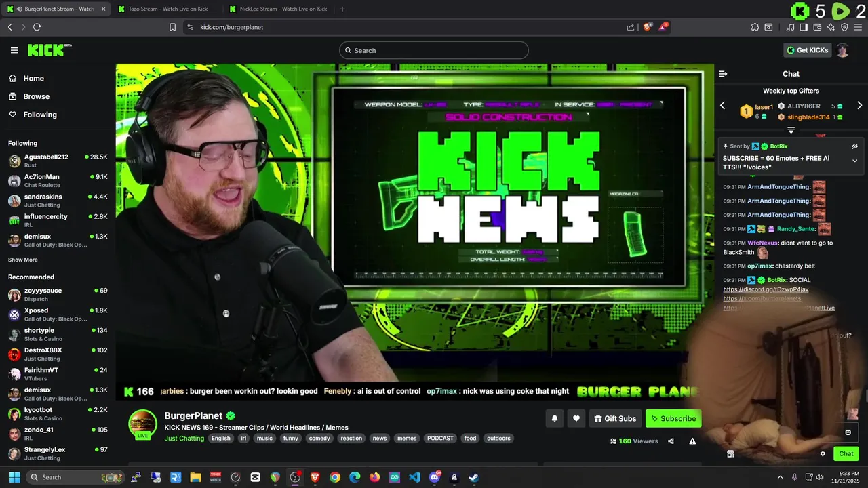Open VS Code from the taskbar
The image size is (868, 488).
pos(414,477)
